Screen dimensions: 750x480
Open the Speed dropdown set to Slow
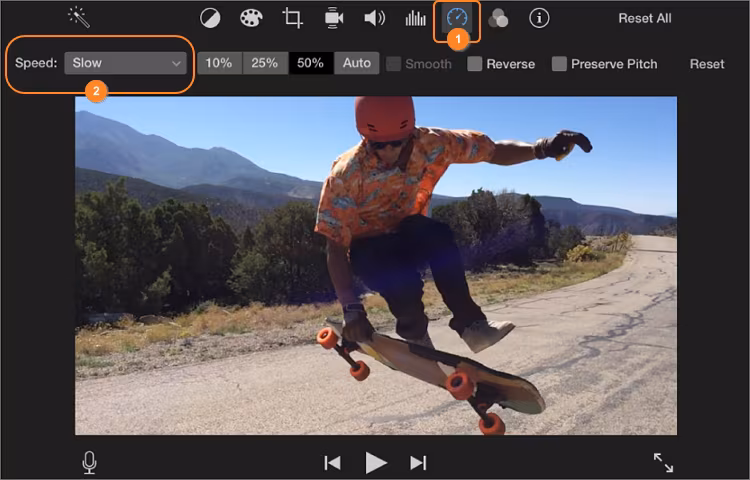[125, 63]
